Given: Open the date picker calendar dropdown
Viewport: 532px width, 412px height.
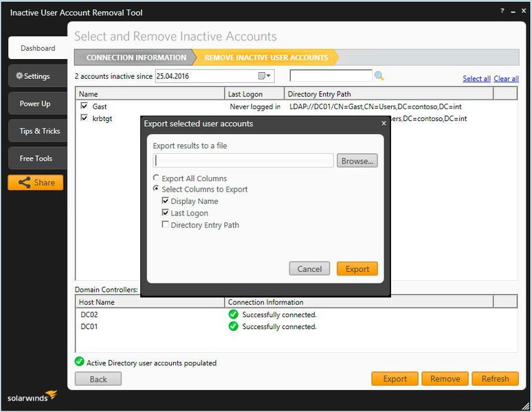Looking at the screenshot, I should click(265, 76).
